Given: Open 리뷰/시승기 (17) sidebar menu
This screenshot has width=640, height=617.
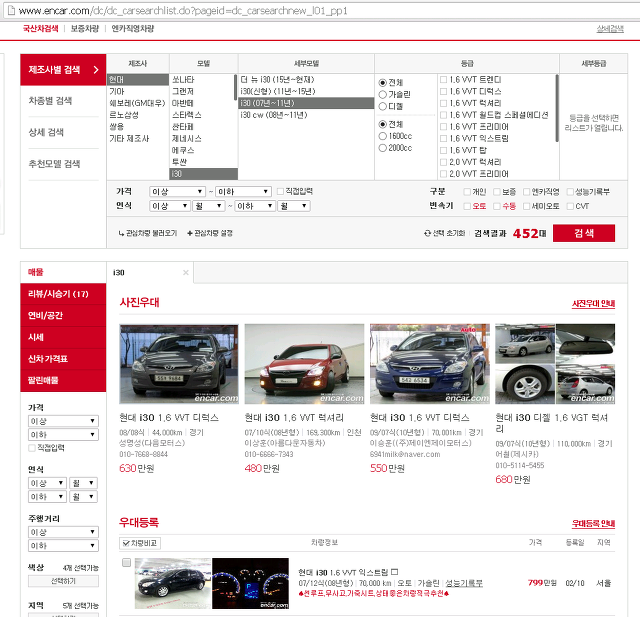Looking at the screenshot, I should click(63, 294).
